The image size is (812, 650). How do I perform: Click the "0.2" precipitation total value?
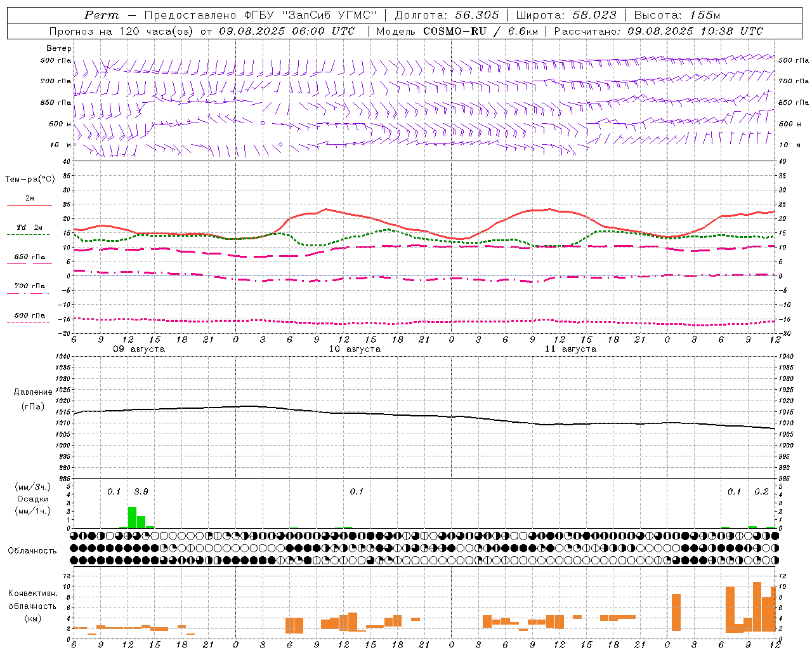point(761,491)
